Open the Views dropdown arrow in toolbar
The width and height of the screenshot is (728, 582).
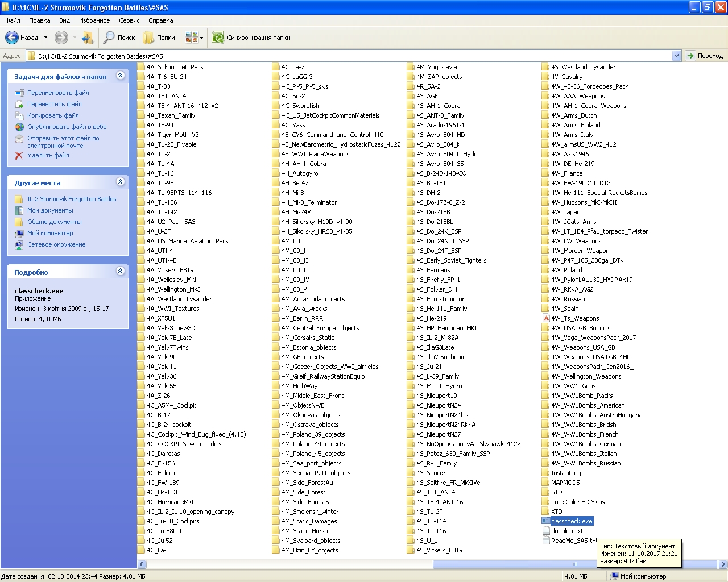click(x=201, y=38)
